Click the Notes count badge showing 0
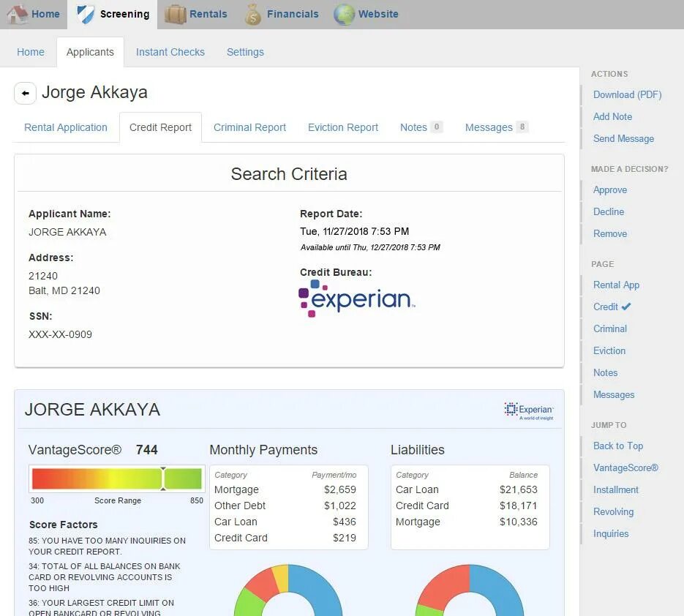The width and height of the screenshot is (684, 616). 436,127
